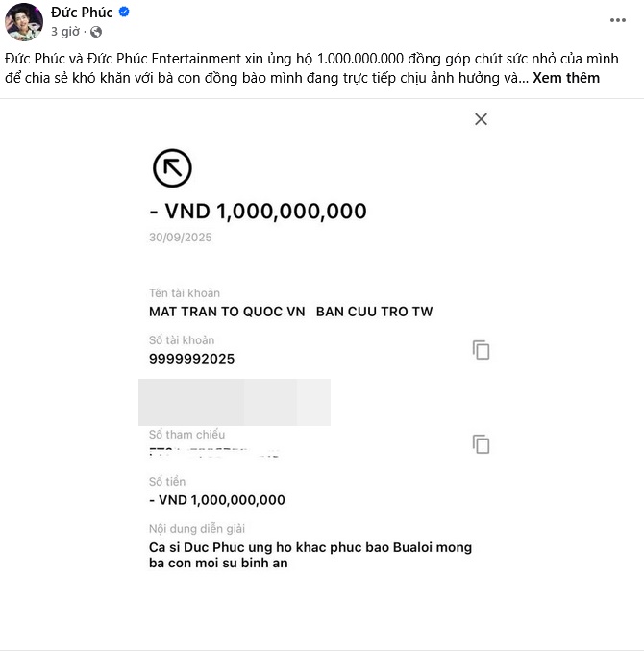Copy the account number with the copy icon
The image size is (644, 653).
pyautogui.click(x=481, y=350)
